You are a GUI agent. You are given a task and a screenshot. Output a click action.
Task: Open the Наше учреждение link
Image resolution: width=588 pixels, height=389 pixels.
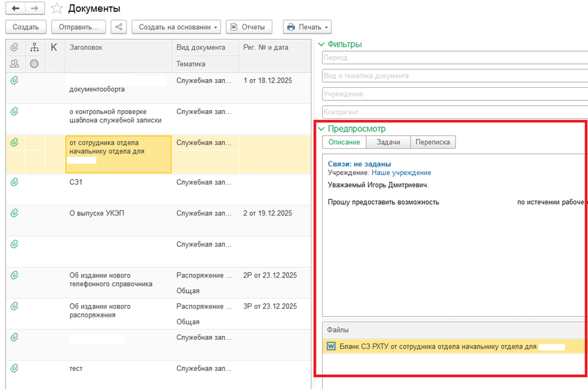tap(401, 172)
